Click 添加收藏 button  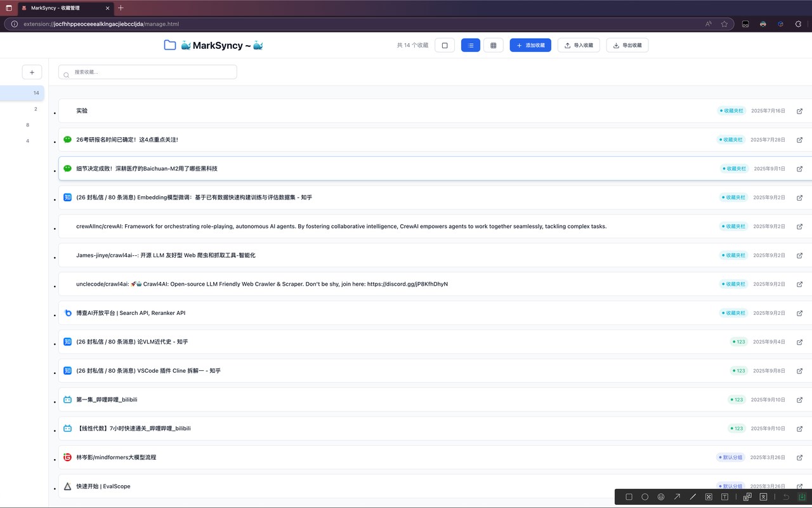click(530, 46)
